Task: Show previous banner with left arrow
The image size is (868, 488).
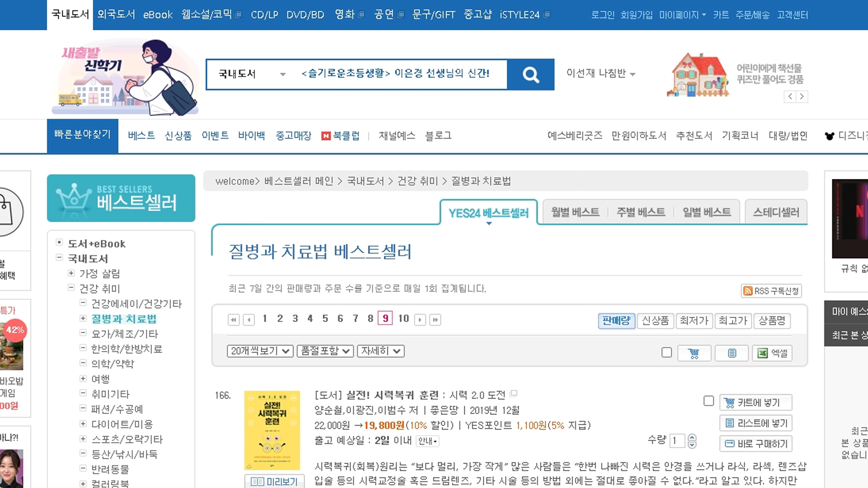Action: (790, 96)
